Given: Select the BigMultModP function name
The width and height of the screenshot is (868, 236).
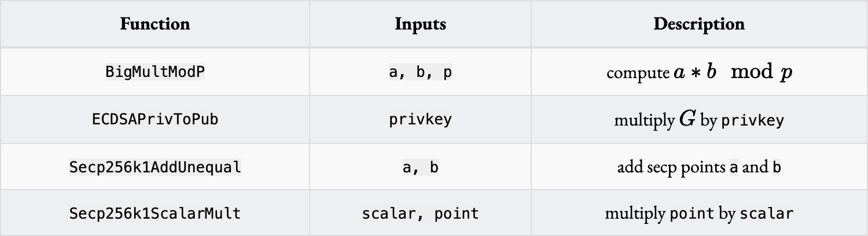Looking at the screenshot, I should [x=155, y=72].
